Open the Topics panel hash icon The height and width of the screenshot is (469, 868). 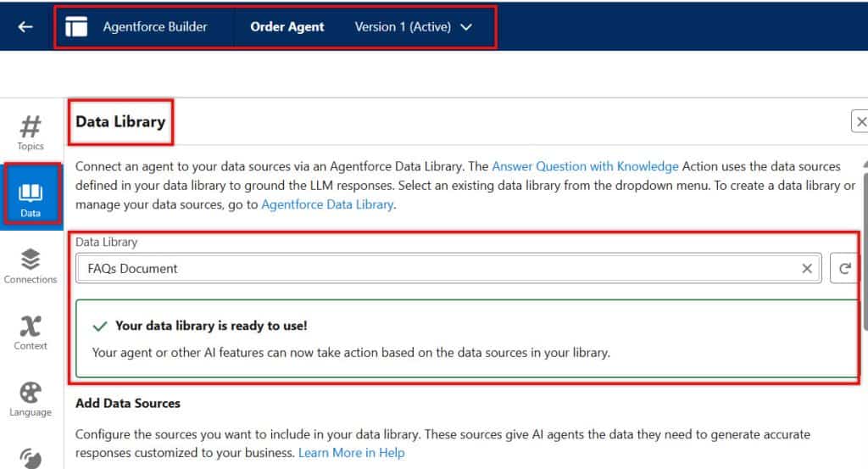pos(31,127)
